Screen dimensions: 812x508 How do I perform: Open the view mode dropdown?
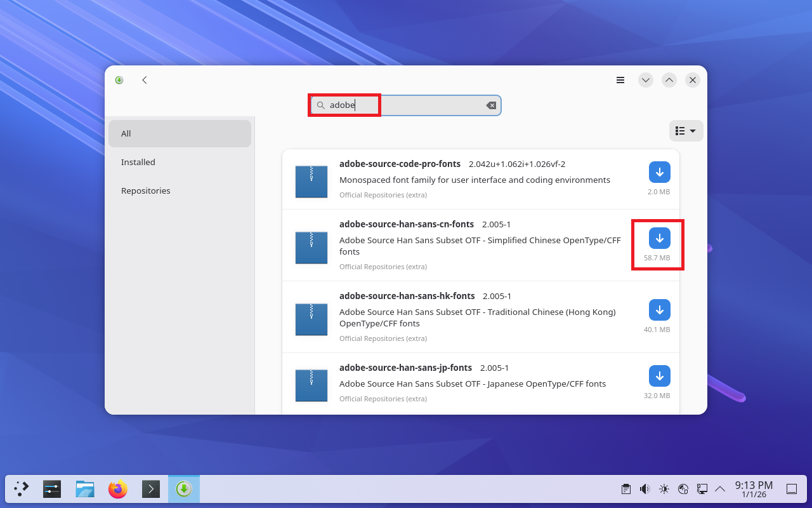[x=686, y=131]
